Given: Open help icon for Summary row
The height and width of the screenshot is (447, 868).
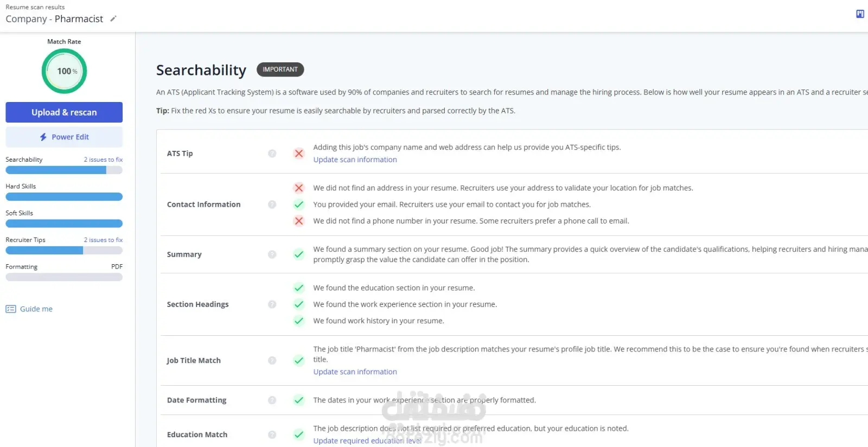Looking at the screenshot, I should click(272, 254).
